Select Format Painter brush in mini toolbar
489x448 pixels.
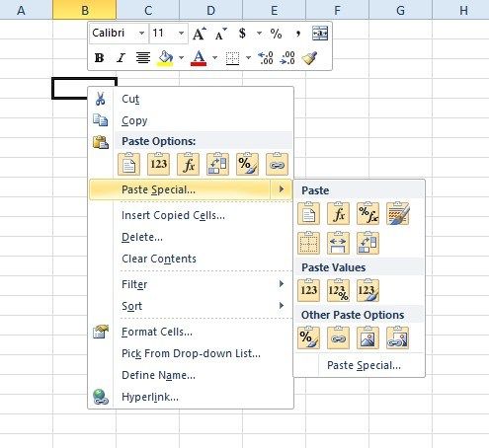click(x=309, y=58)
